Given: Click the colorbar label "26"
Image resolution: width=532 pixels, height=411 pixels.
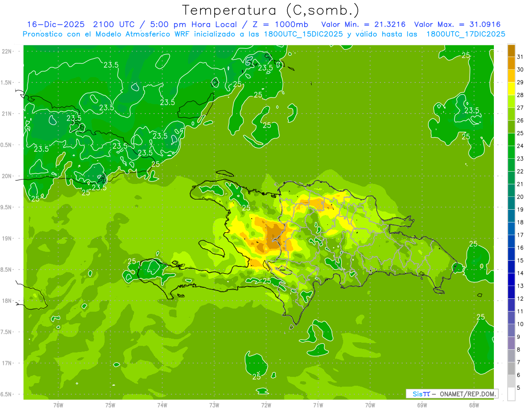Looking at the screenshot, I should [520, 121].
